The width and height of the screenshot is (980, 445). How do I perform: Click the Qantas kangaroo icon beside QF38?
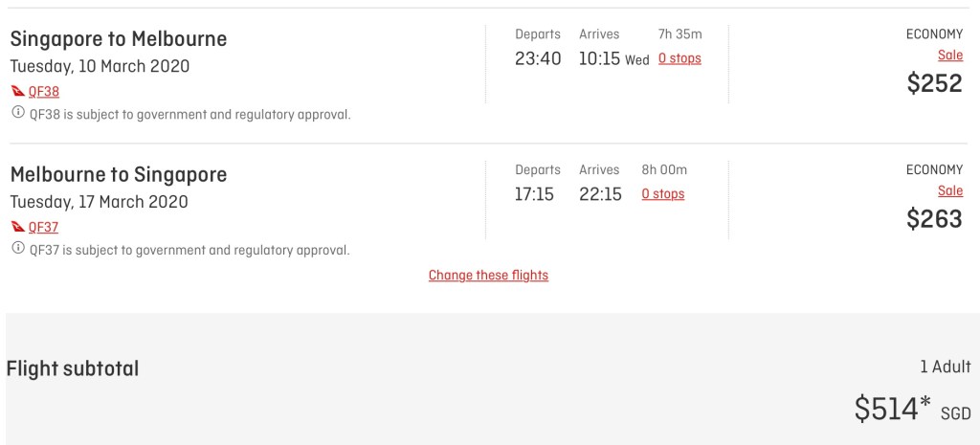17,92
